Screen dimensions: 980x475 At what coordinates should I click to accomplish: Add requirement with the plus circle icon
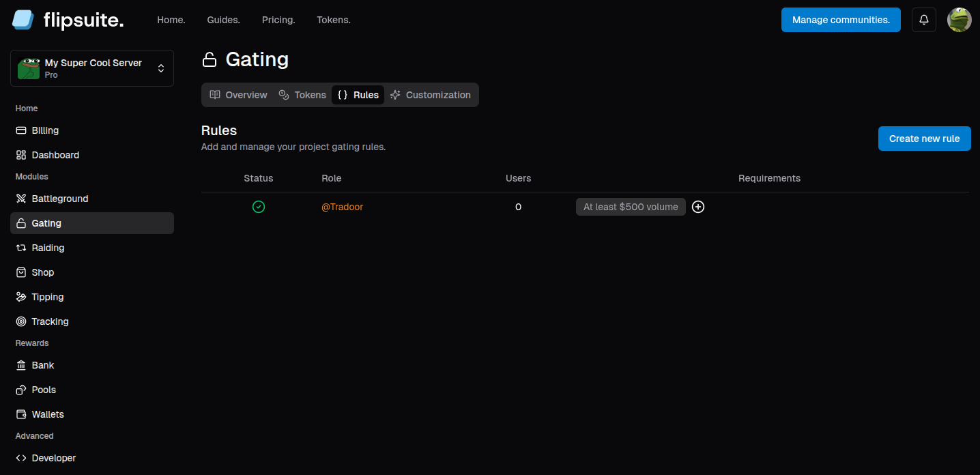pyautogui.click(x=698, y=207)
